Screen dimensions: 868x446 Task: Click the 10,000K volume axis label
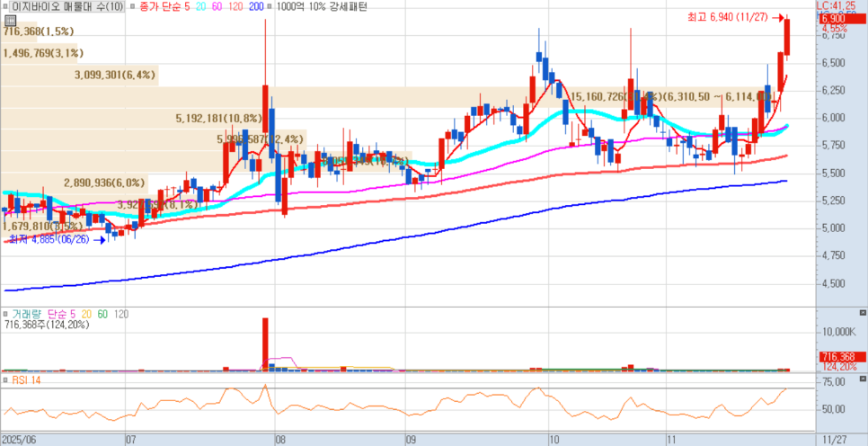(838, 332)
